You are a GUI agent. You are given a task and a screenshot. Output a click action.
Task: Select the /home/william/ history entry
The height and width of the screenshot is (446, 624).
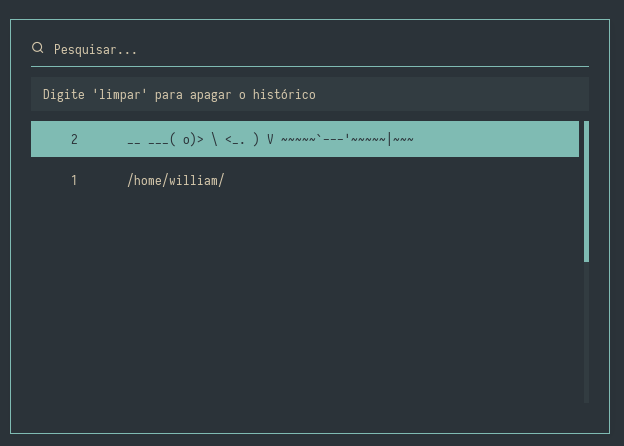(175, 181)
